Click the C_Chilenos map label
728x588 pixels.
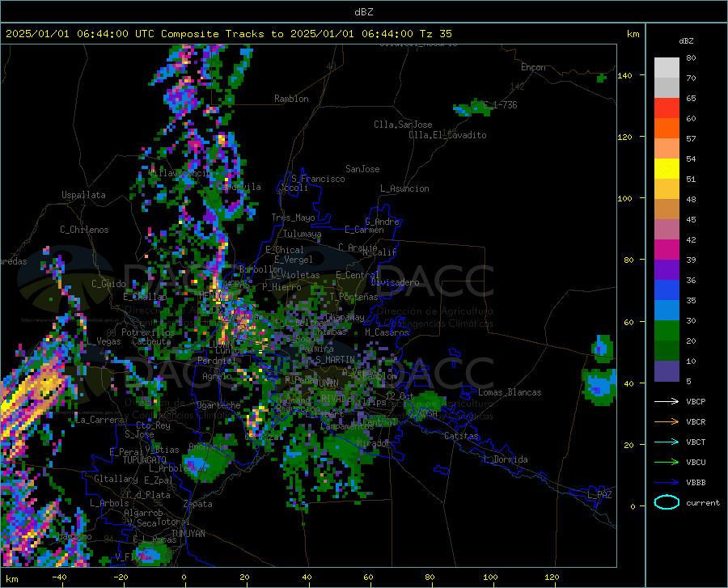(84, 230)
